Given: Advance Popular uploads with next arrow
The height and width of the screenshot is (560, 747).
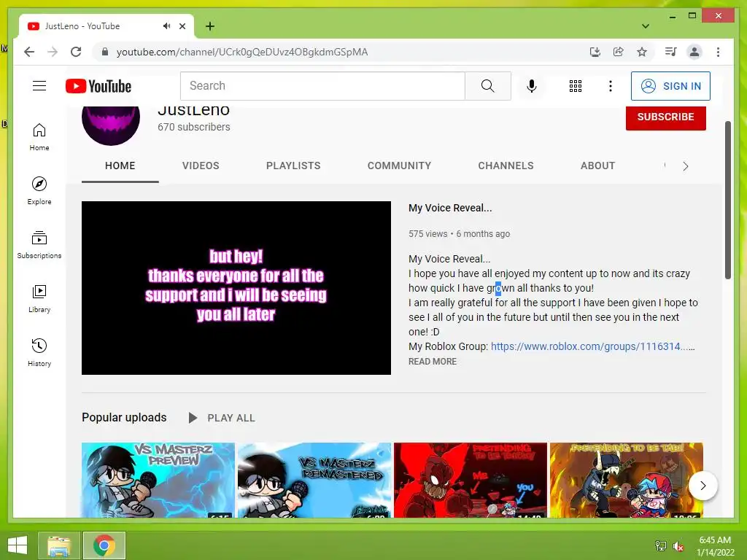Looking at the screenshot, I should [703, 486].
